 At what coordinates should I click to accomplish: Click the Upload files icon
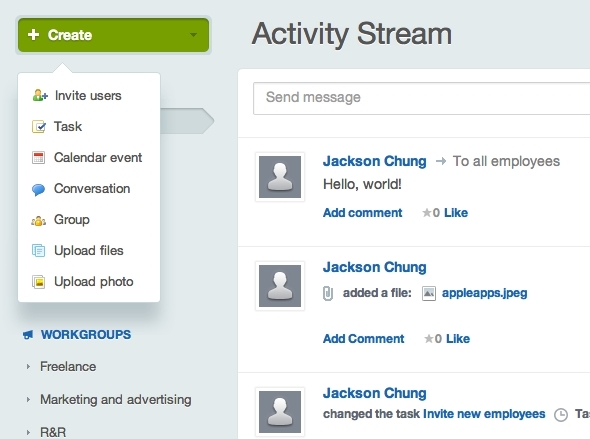click(38, 251)
